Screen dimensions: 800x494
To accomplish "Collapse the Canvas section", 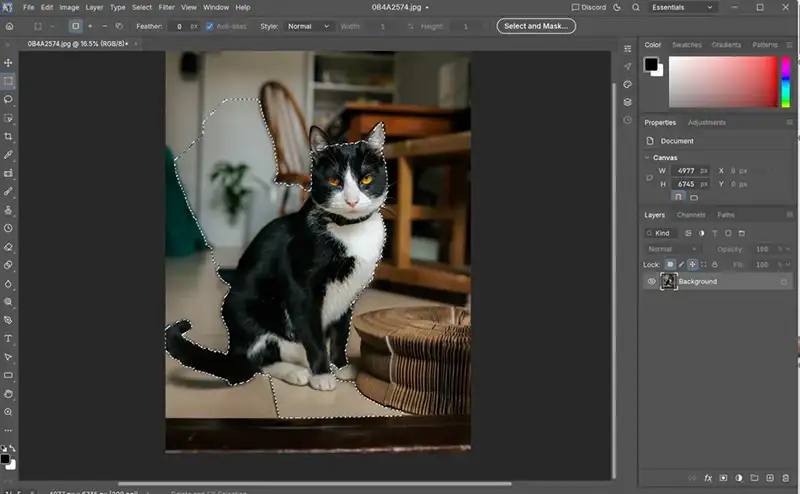I will pyautogui.click(x=647, y=158).
